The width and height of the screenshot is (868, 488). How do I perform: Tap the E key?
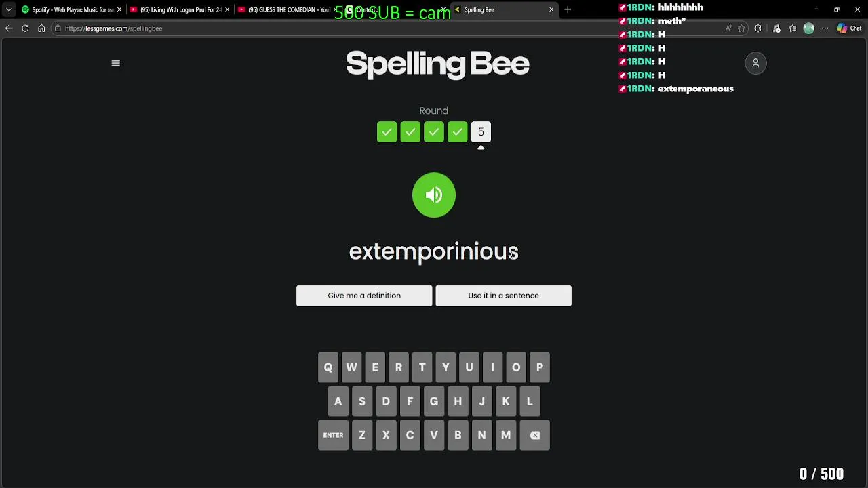pyautogui.click(x=375, y=367)
